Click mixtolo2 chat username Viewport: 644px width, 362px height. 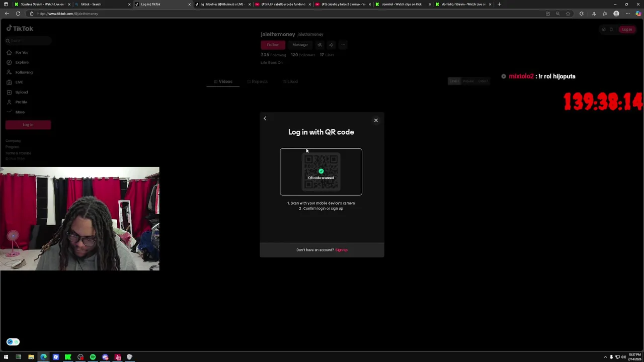coord(521,76)
